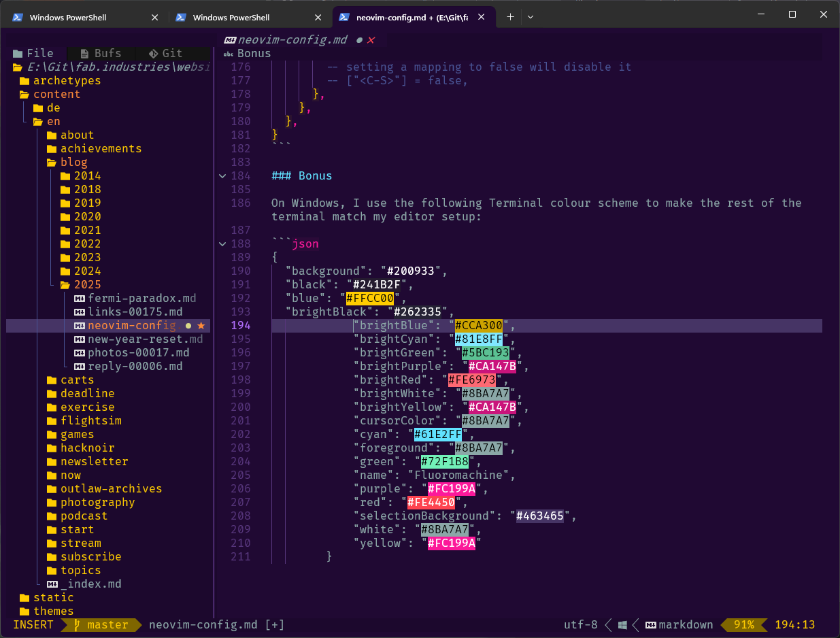This screenshot has width=840, height=638.
Task: Open a new terminal tab with plus
Action: click(511, 18)
